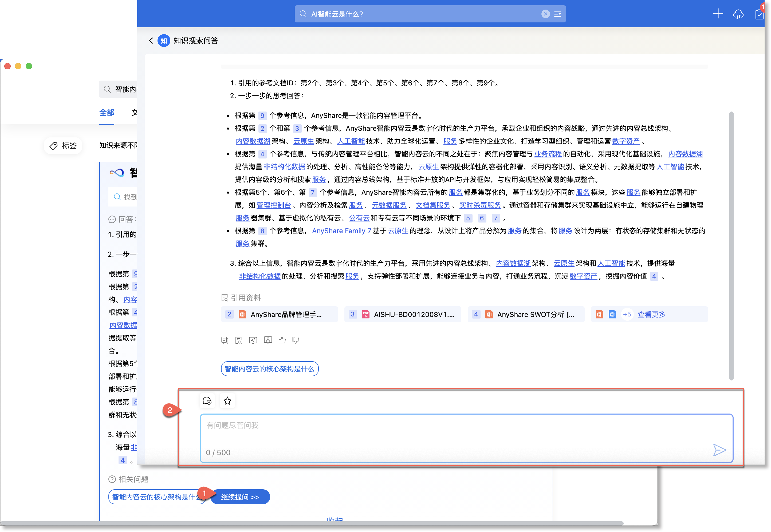Click the 元数据服务 link
Viewport: 771px width, 532px height.
pos(389,205)
